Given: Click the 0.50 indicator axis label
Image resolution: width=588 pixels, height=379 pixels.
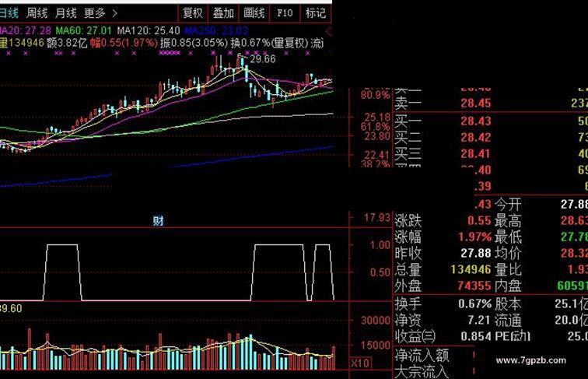Looking at the screenshot, I should (380, 272).
